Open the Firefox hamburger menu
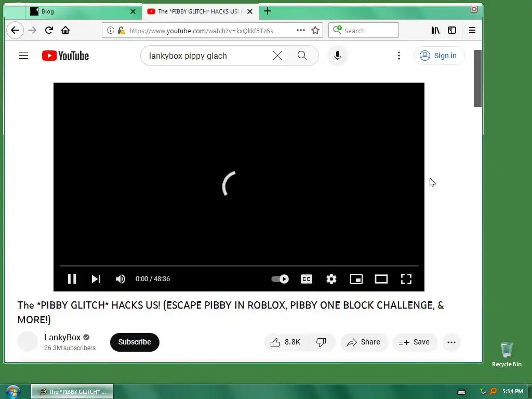 click(472, 30)
